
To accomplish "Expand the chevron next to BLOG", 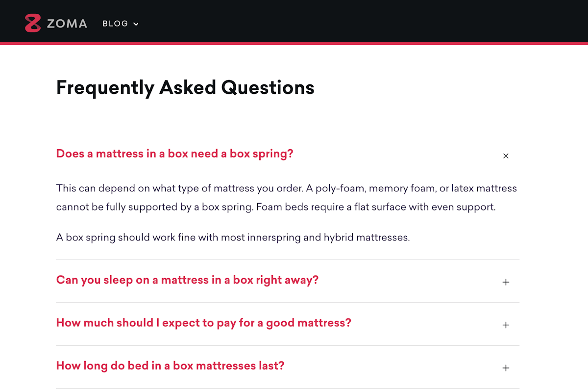I will tap(136, 24).
